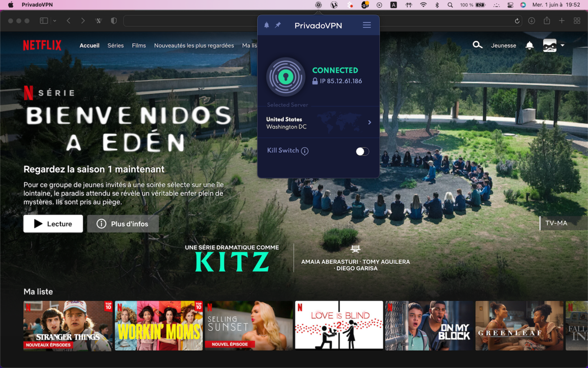Go forward in Safari
This screenshot has height=368, width=588.
coord(83,21)
